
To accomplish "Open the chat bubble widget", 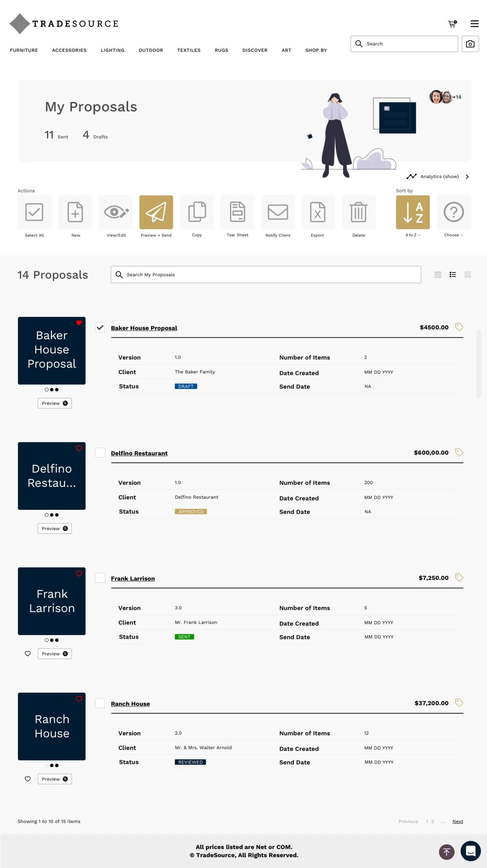I will pos(470,851).
